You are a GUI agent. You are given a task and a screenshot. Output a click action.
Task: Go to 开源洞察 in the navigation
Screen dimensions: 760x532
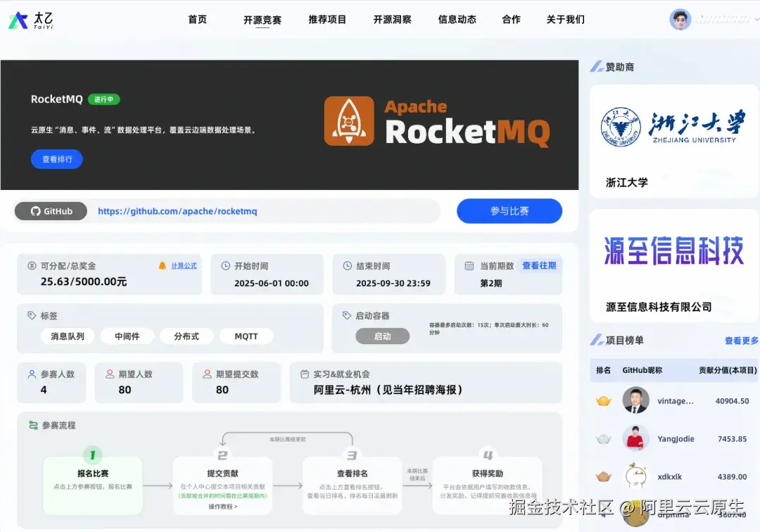tap(392, 20)
